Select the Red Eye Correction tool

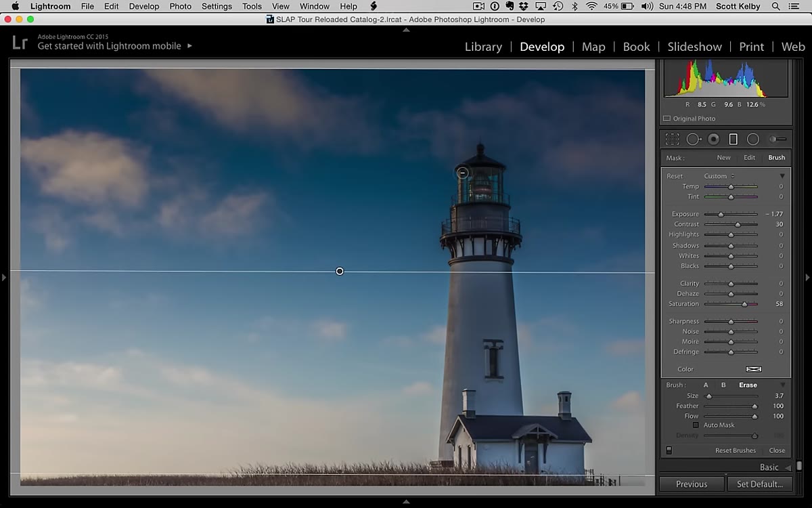coord(713,139)
